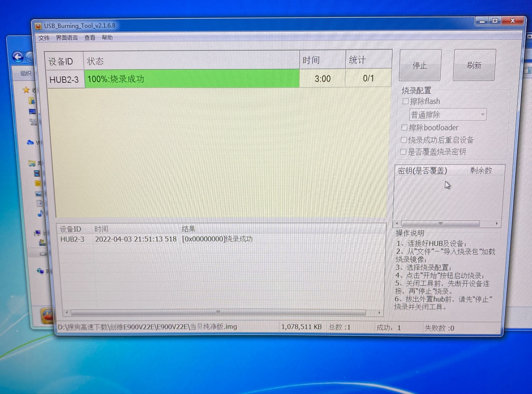
Task: Go back in the Explorer window behind
Action: (18, 57)
